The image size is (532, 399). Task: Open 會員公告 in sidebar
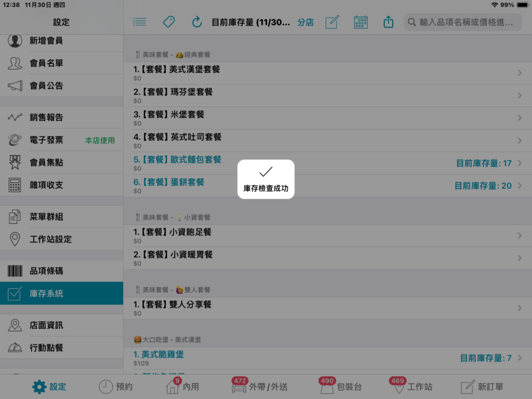click(61, 86)
